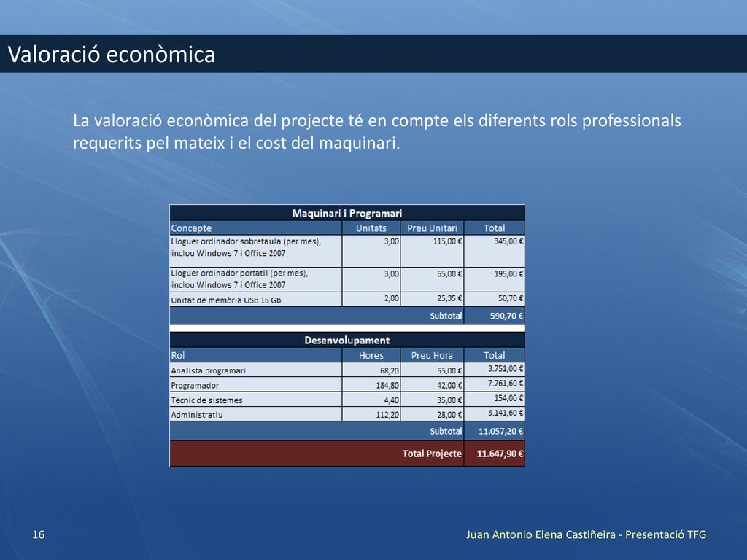Click the 'Preu Unitari' column header

click(432, 228)
